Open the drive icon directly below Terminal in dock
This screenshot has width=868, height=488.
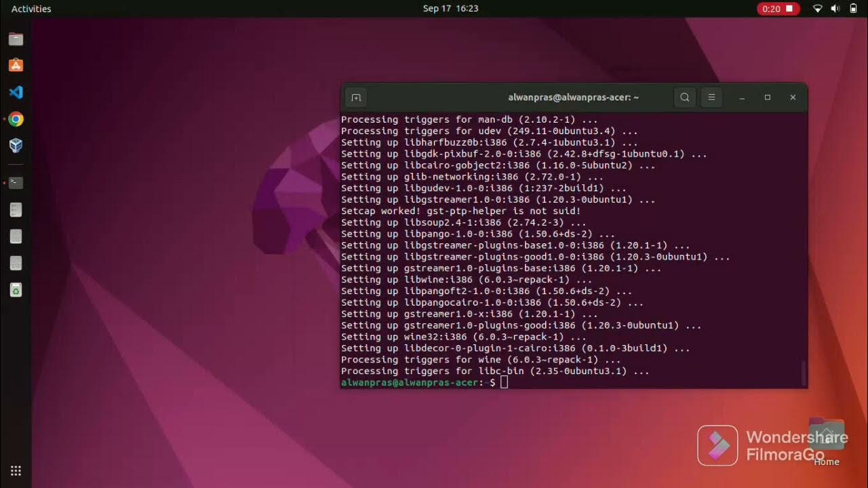click(x=16, y=210)
